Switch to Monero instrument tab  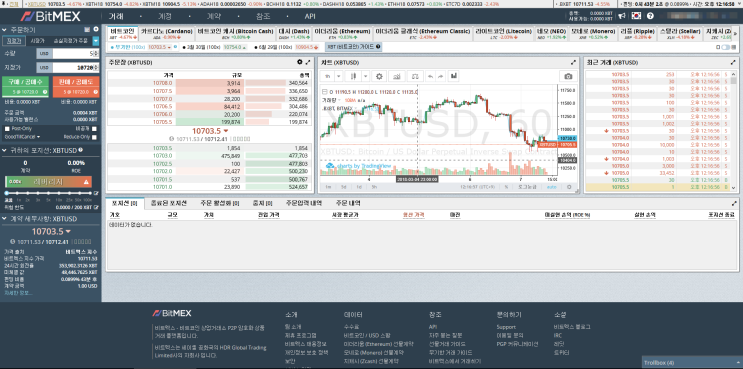click(x=593, y=33)
